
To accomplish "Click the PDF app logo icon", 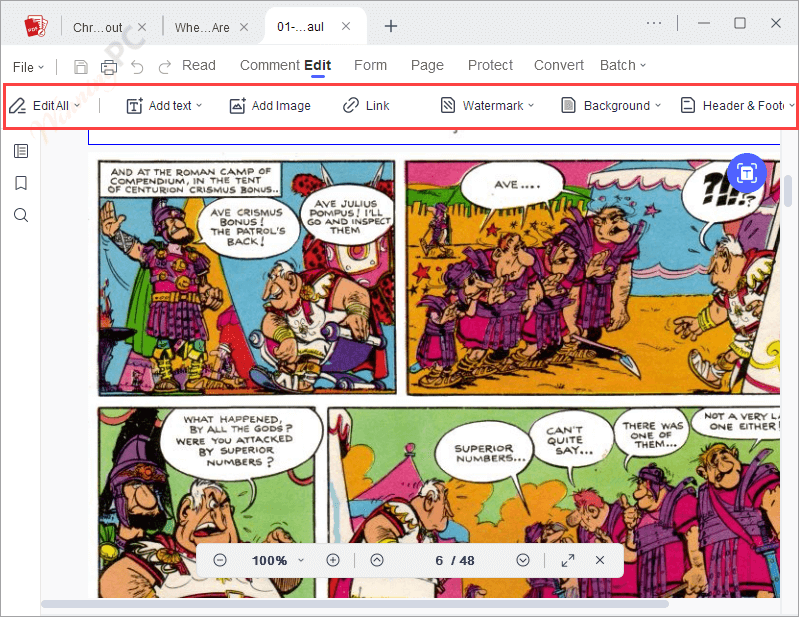I will tap(36, 26).
